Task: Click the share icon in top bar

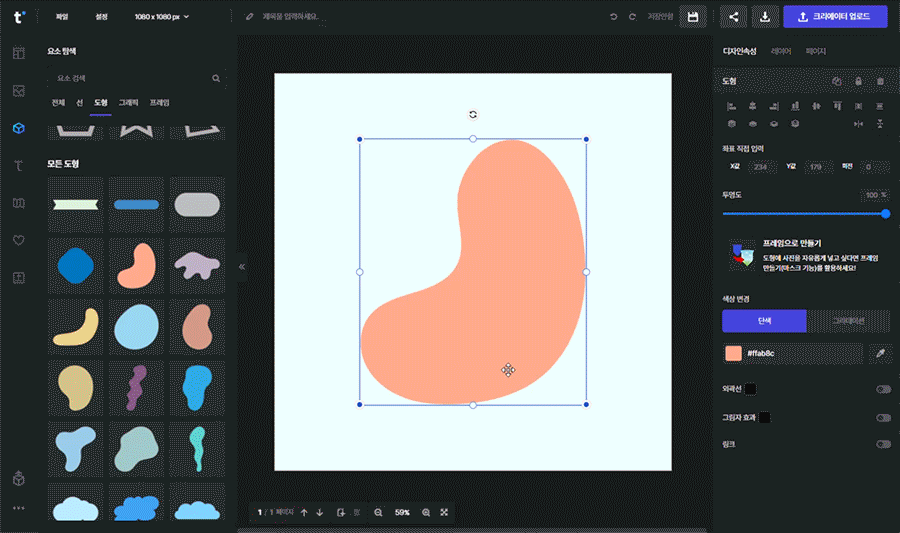Action: point(734,17)
